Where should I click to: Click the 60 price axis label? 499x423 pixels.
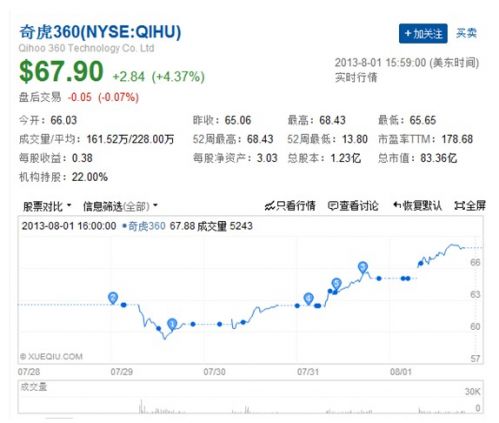click(x=475, y=326)
